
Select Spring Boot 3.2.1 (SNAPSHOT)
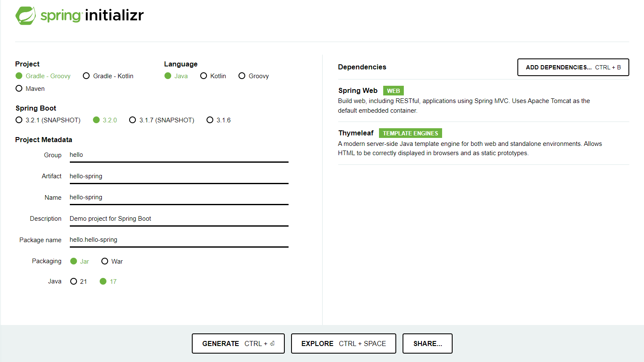pos(48,120)
